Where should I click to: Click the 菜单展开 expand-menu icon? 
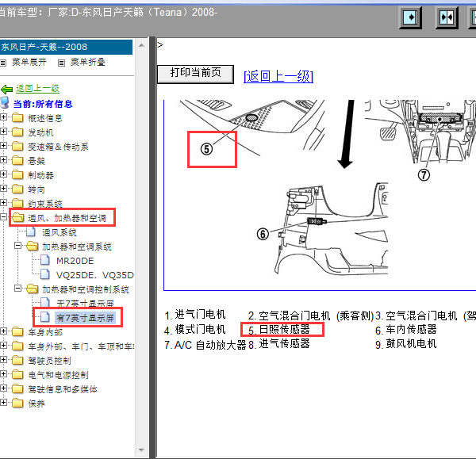click(x=3, y=63)
